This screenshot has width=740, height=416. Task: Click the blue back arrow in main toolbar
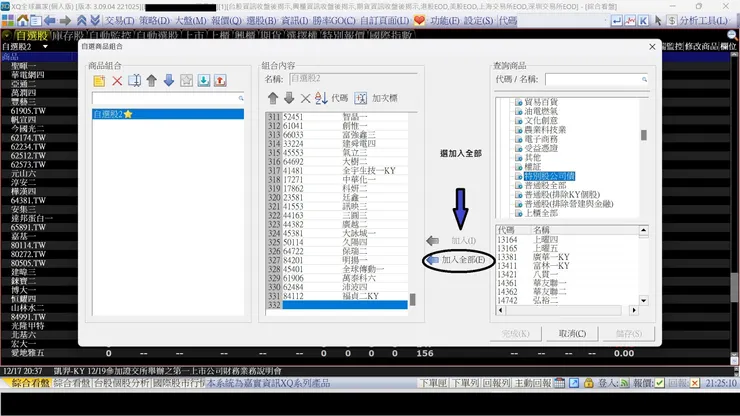point(50,20)
